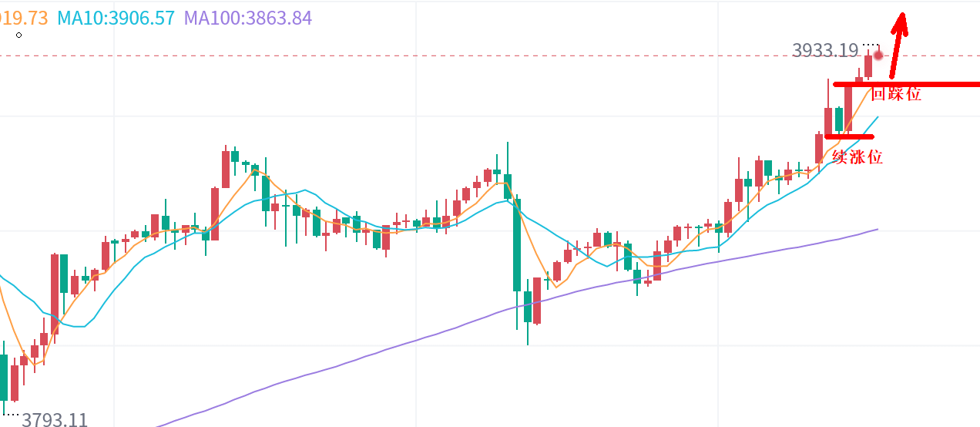This screenshot has height=427, width=980.
Task: Click the short red line above 续涨位
Action: [849, 137]
